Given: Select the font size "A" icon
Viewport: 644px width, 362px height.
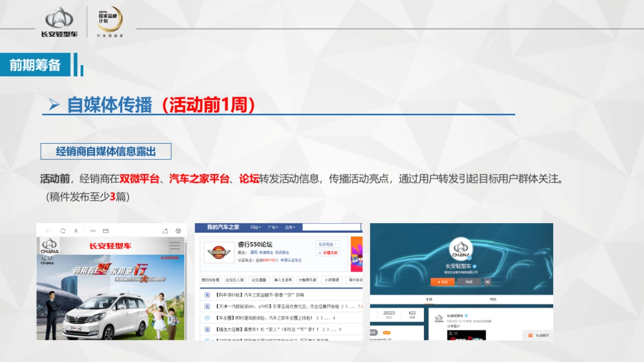Looking at the screenshot, I should point(76,231).
